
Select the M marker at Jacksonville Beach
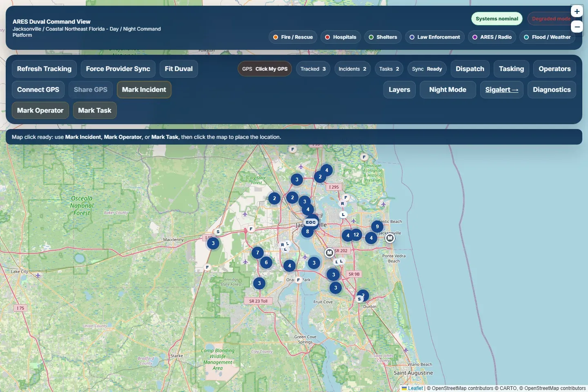pos(390,238)
